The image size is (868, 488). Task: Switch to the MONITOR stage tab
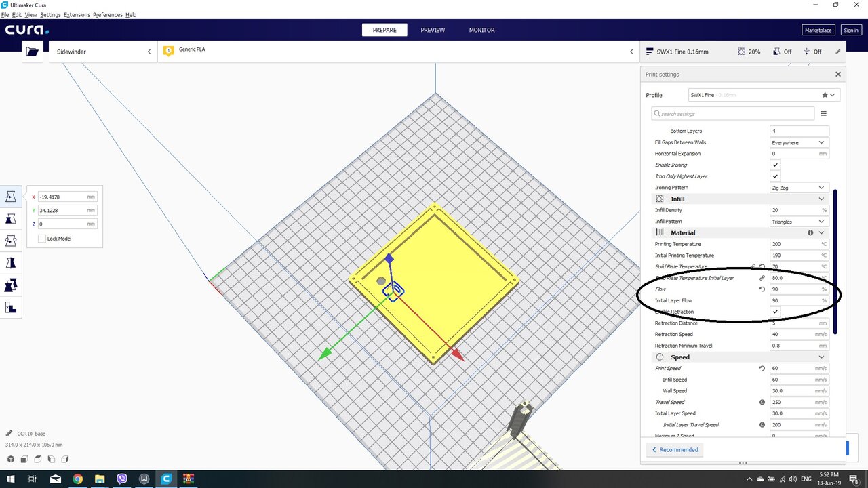pos(481,30)
